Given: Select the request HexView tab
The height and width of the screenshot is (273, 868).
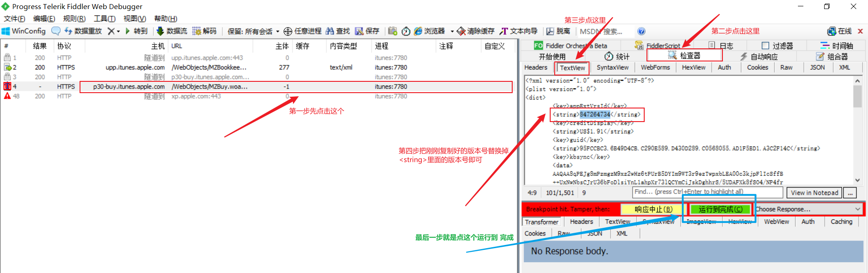Looking at the screenshot, I should [x=693, y=67].
